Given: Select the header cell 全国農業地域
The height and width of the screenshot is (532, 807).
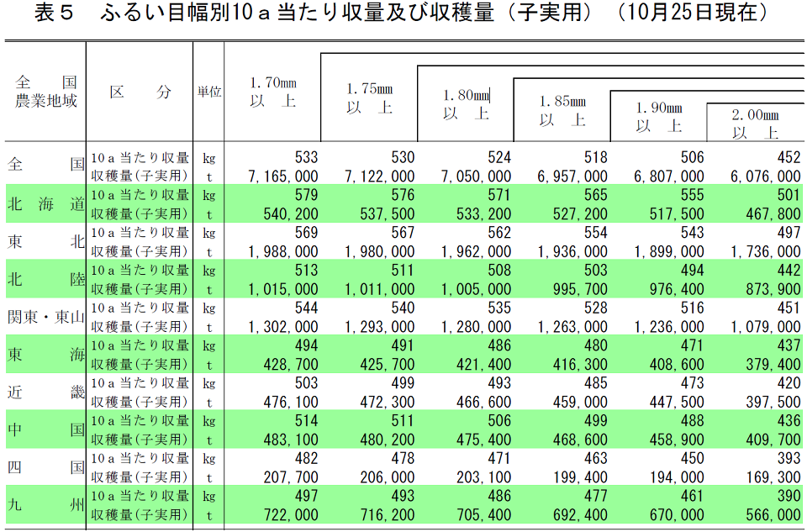Looking at the screenshot, I should (x=45, y=92).
